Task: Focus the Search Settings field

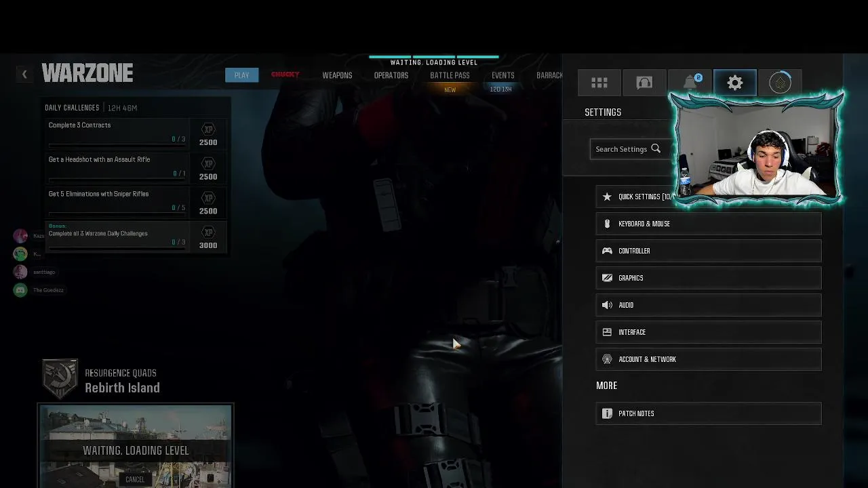Action: tap(631, 149)
